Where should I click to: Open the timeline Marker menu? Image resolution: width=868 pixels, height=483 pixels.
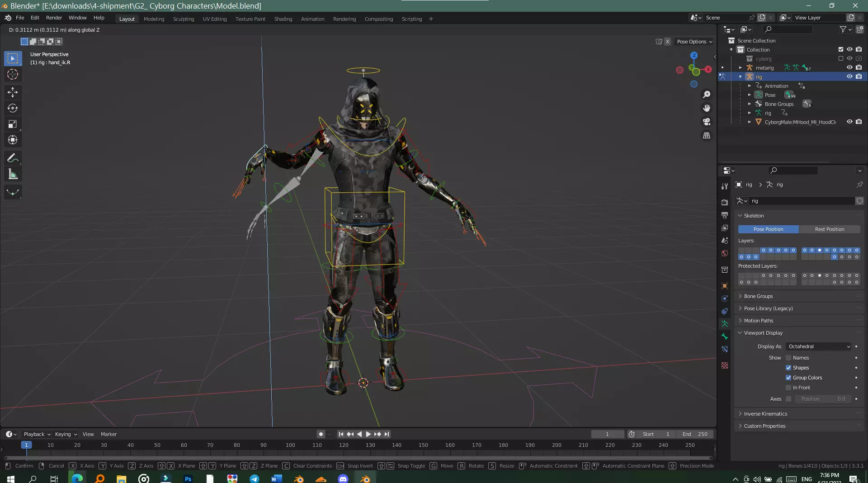108,434
